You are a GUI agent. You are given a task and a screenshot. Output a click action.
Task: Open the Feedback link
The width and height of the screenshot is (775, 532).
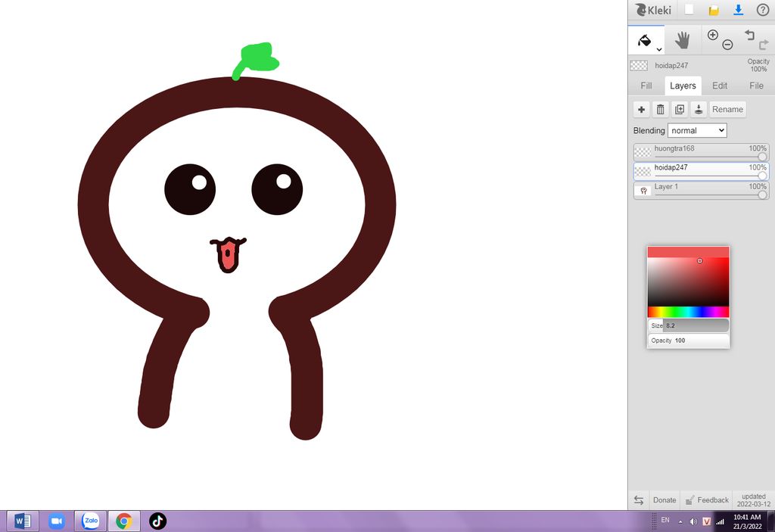[x=708, y=500]
